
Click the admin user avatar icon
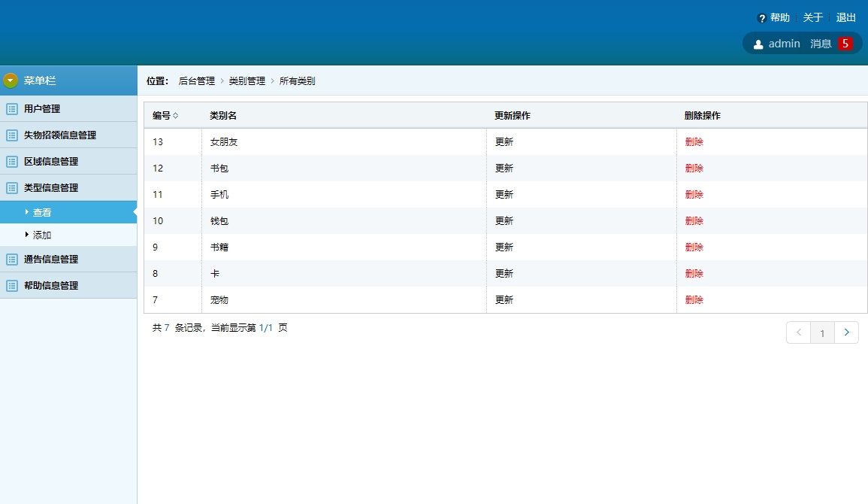pyautogui.click(x=758, y=43)
